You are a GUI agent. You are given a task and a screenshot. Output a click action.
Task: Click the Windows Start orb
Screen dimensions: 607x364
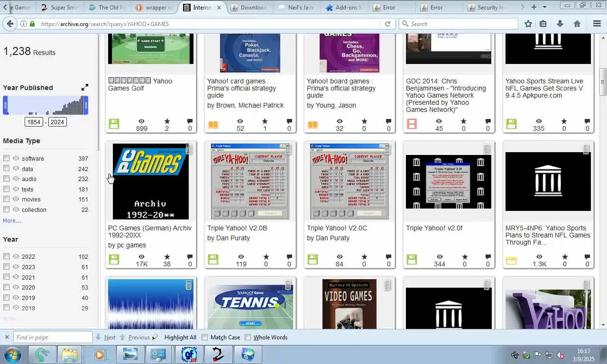pos(13,355)
